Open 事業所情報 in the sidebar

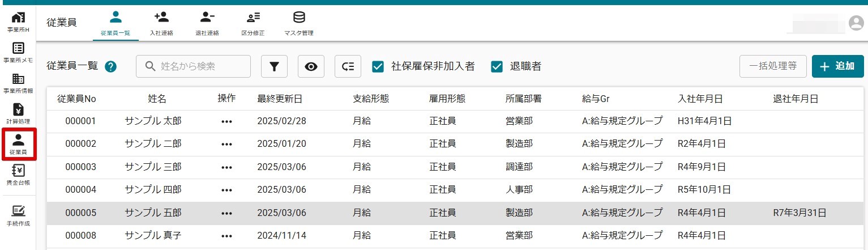[x=18, y=83]
